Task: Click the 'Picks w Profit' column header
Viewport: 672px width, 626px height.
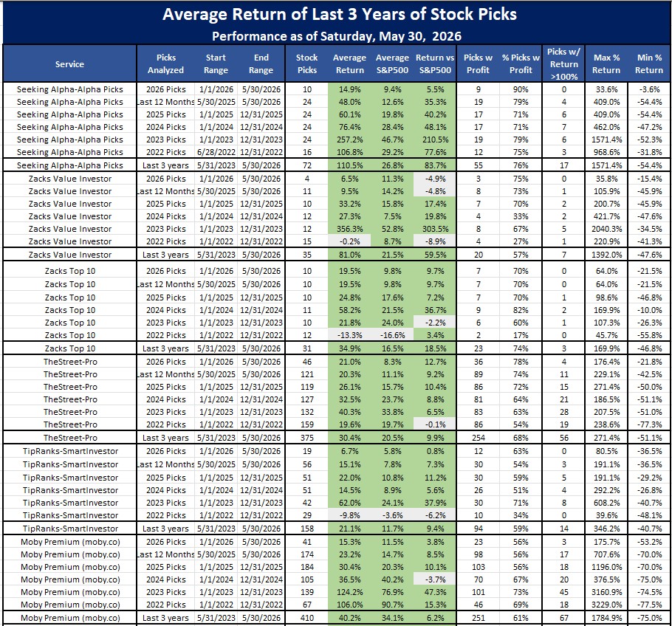Action: click(x=478, y=63)
